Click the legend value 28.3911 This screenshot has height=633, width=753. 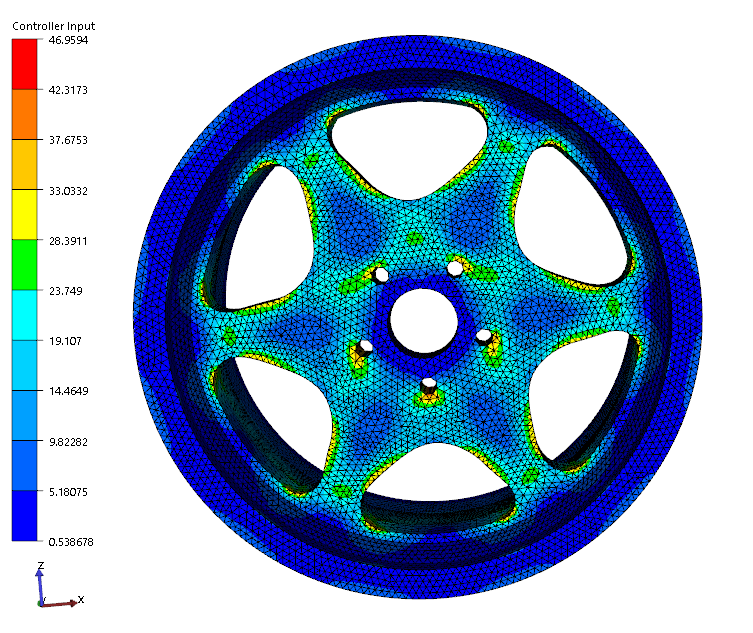68,241
